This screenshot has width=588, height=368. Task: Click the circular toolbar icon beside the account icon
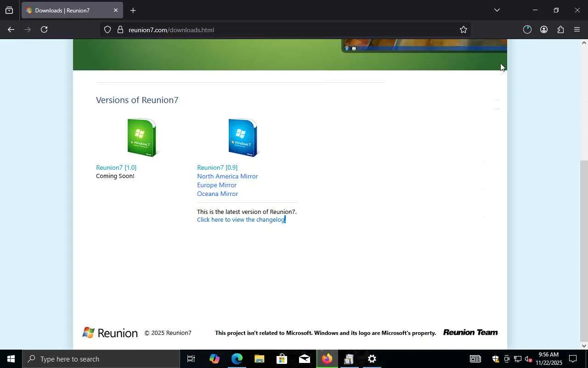tap(527, 29)
